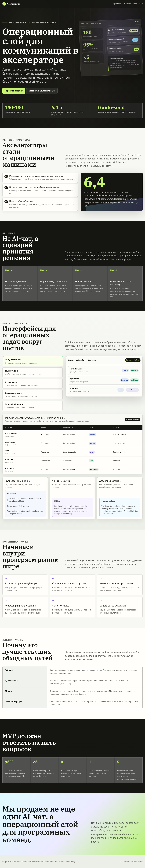Click the Сравнить с альтернативами button
Image resolution: width=145 pixels, height=868 pixels.
click(x=42, y=91)
